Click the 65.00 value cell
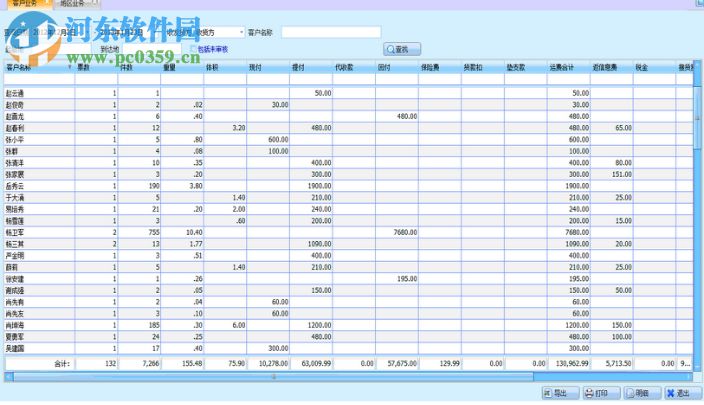 612,128
